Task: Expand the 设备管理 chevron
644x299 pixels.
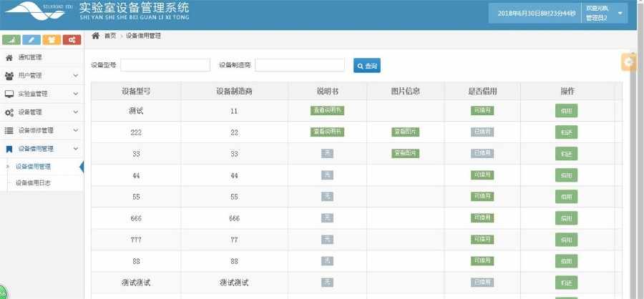Action: (x=76, y=112)
